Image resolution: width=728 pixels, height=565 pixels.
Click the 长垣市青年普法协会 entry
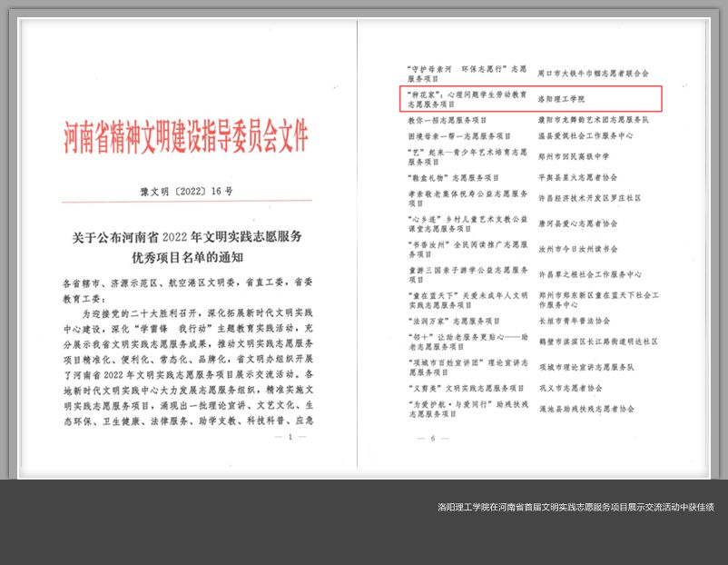point(574,321)
